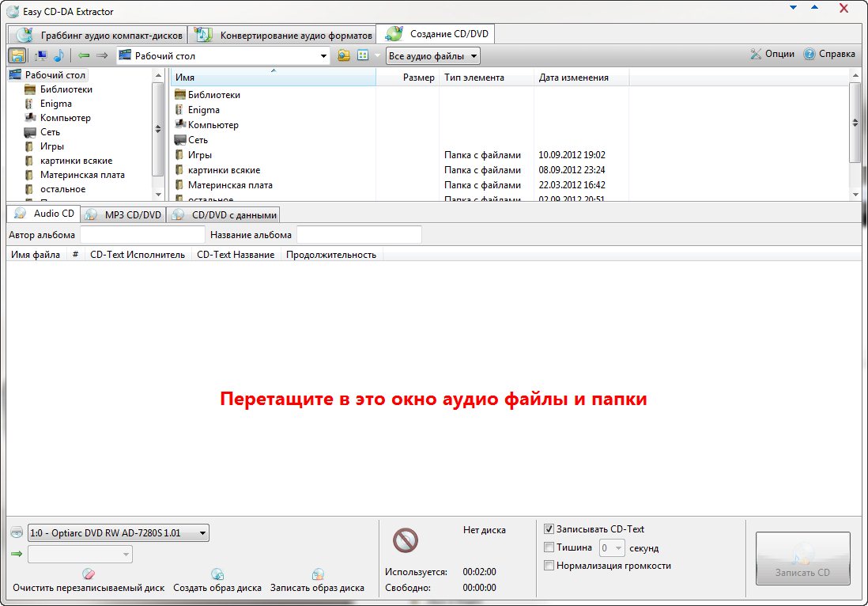Image resolution: width=868 pixels, height=606 pixels.
Task: Click Компьютер icon in the file list
Action: point(180,125)
